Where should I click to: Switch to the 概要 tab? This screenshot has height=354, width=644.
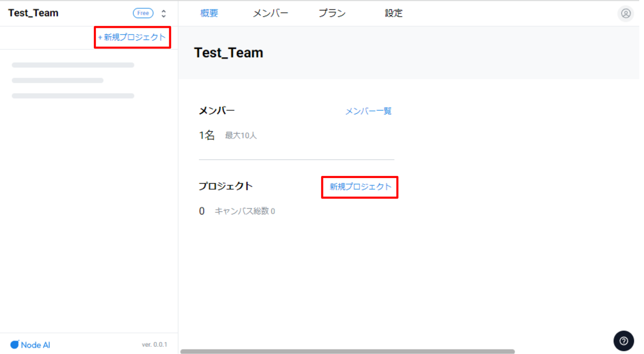pos(209,13)
